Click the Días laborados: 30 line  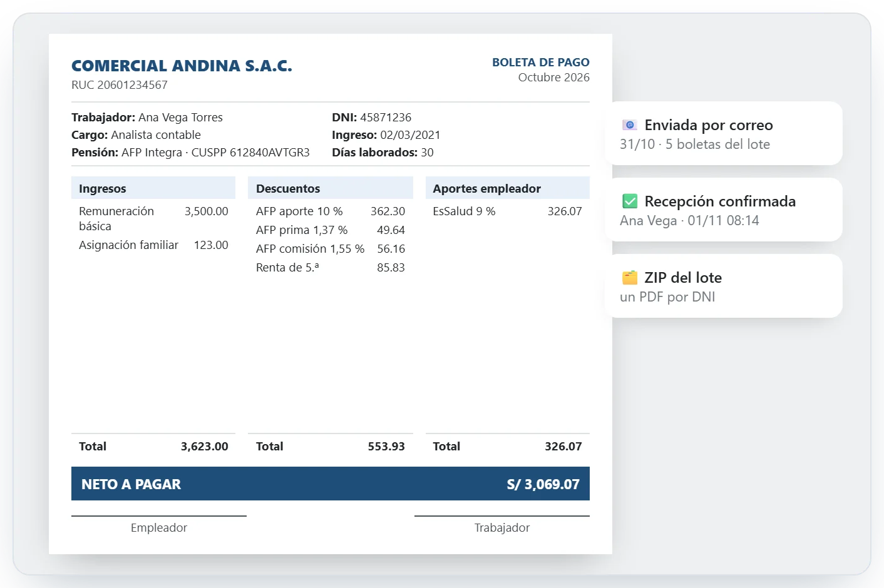point(383,153)
